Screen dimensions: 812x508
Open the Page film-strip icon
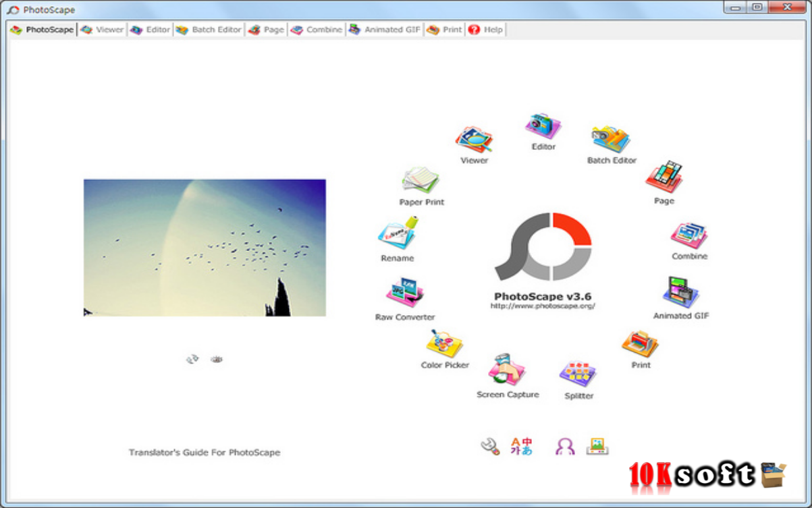click(664, 177)
